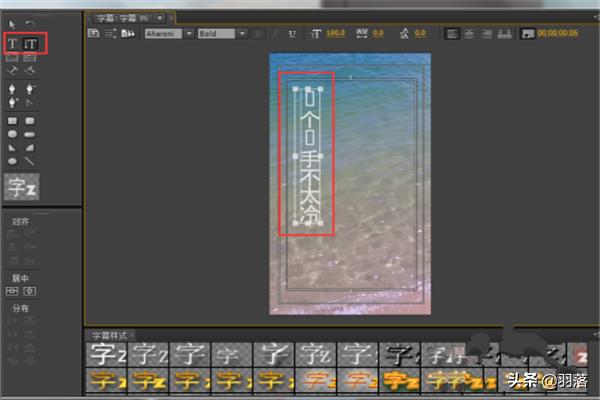The width and height of the screenshot is (600, 400).
Task: Click the kerning value field
Action: coord(378,33)
